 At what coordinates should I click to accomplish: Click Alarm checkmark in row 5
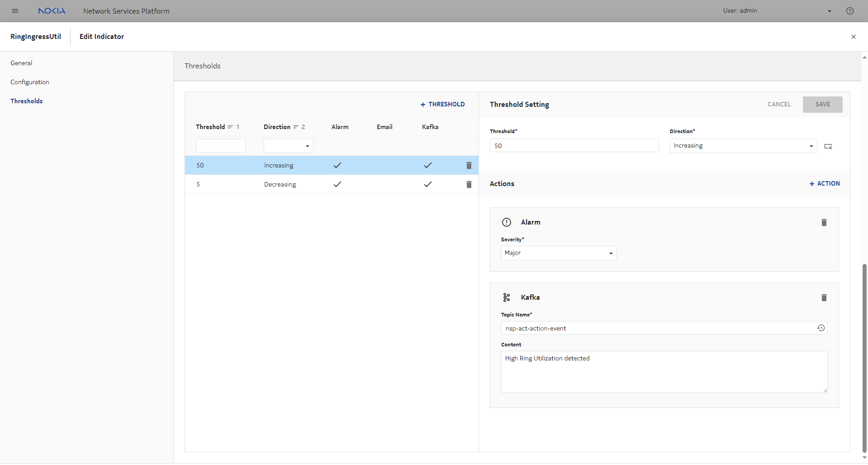click(337, 184)
